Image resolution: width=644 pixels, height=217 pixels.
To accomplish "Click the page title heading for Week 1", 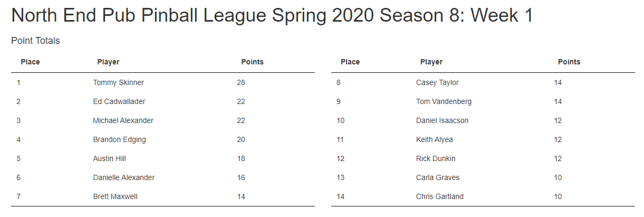I will (272, 15).
